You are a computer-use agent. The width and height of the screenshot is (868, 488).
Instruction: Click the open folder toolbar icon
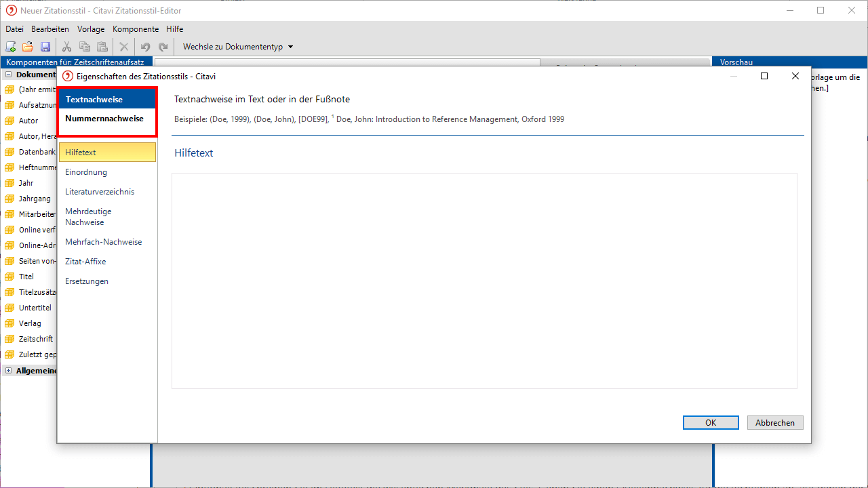tap(28, 47)
